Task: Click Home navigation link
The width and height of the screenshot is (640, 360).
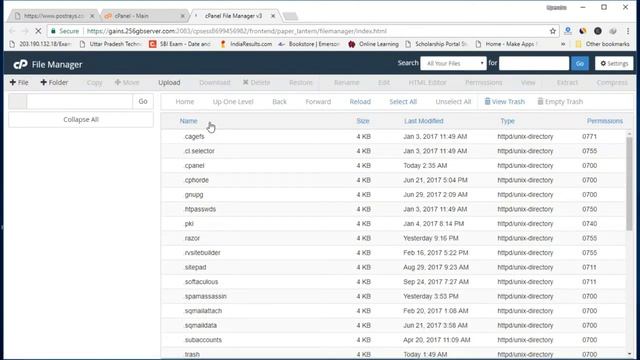Action: tap(185, 102)
